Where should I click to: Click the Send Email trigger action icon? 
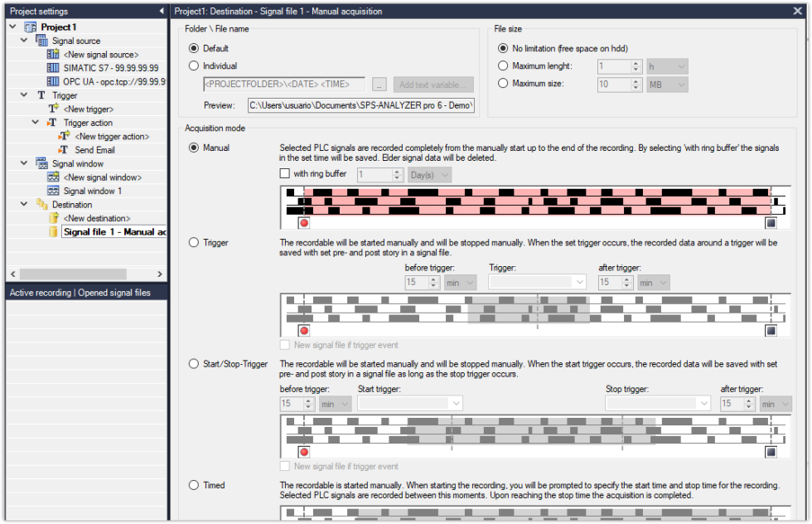click(64, 150)
